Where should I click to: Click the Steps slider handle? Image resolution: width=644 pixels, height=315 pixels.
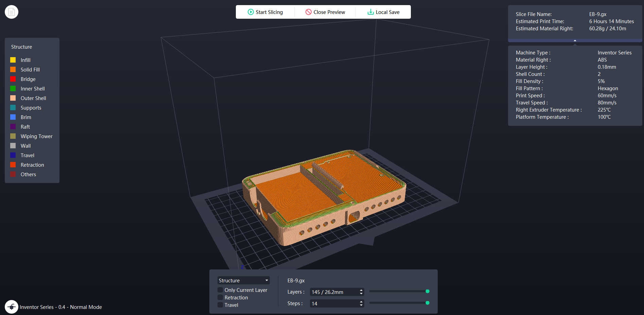click(x=428, y=303)
